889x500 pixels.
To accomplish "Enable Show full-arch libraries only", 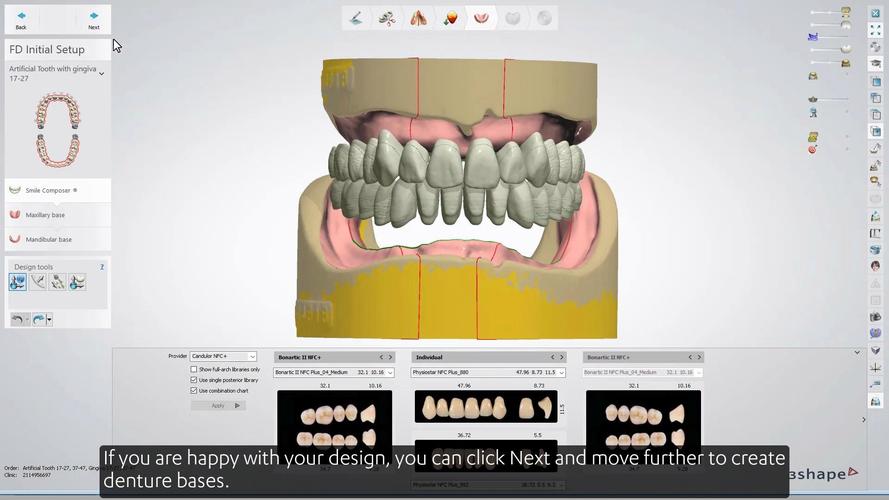I will click(x=194, y=369).
